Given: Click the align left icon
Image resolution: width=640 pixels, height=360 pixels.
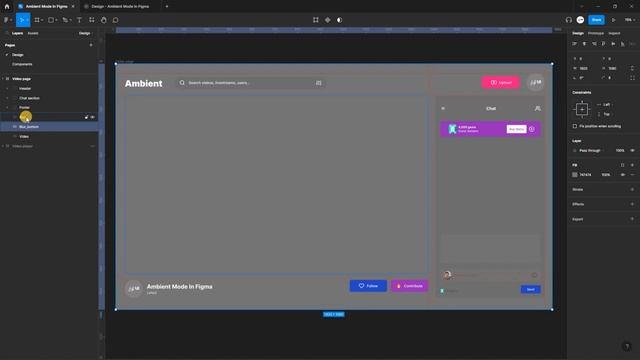Looking at the screenshot, I should coord(575,44).
